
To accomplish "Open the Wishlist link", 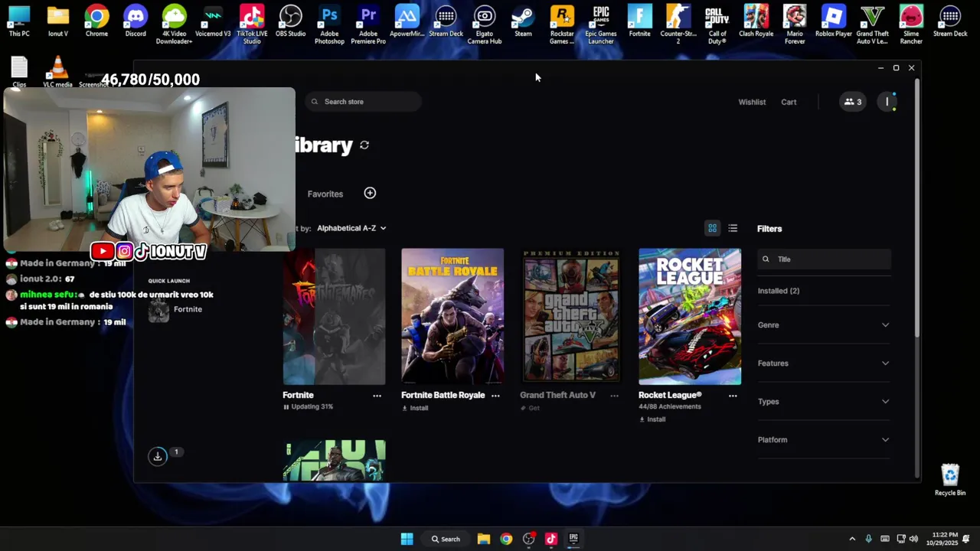I will (752, 102).
